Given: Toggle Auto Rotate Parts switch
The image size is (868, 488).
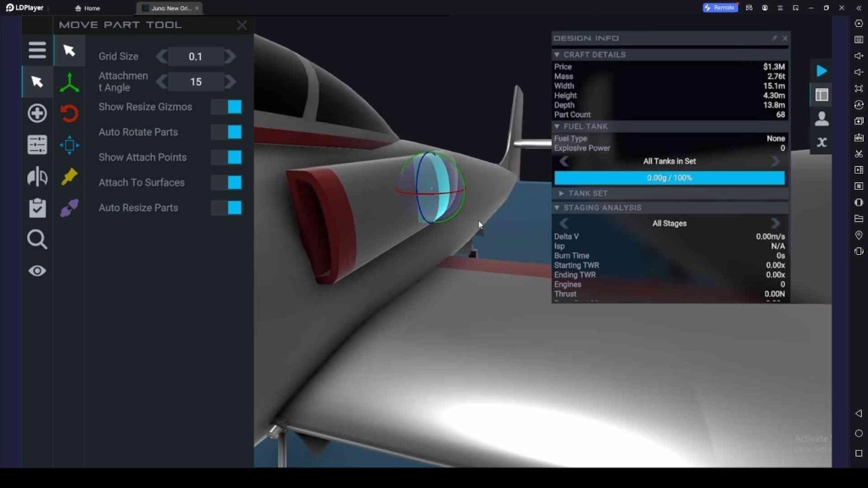Looking at the screenshot, I should coord(226,132).
